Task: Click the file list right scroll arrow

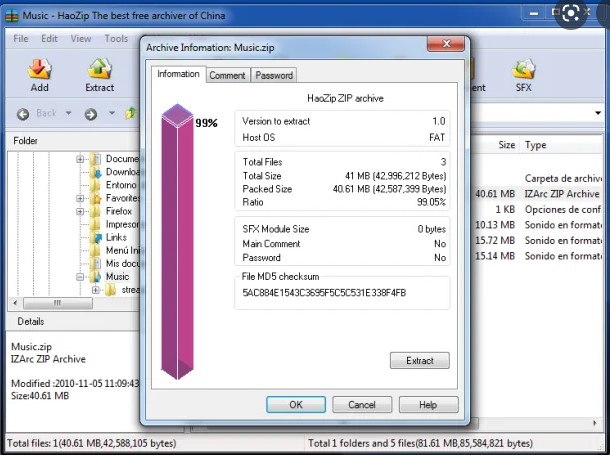Action: tap(594, 423)
